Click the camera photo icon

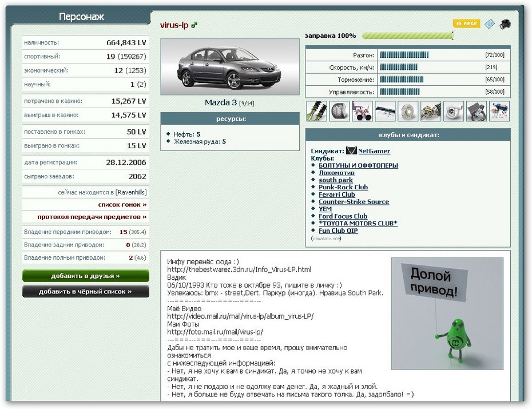pyautogui.click(x=505, y=24)
